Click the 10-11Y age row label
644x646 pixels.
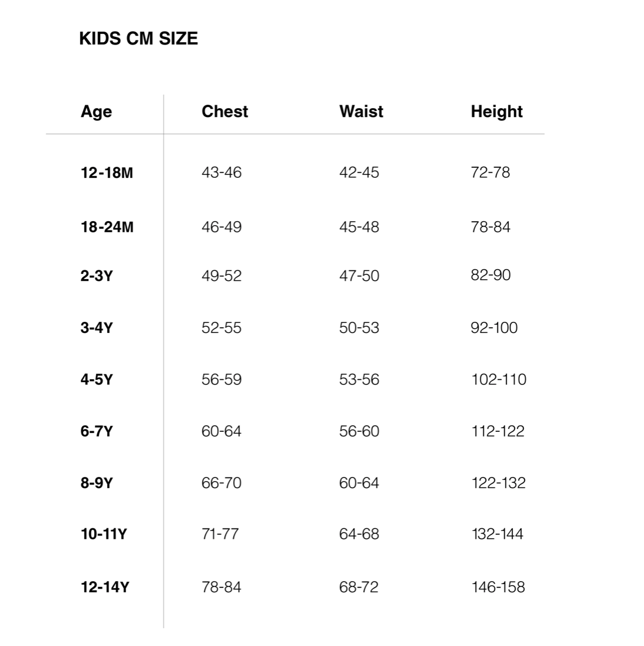click(104, 534)
